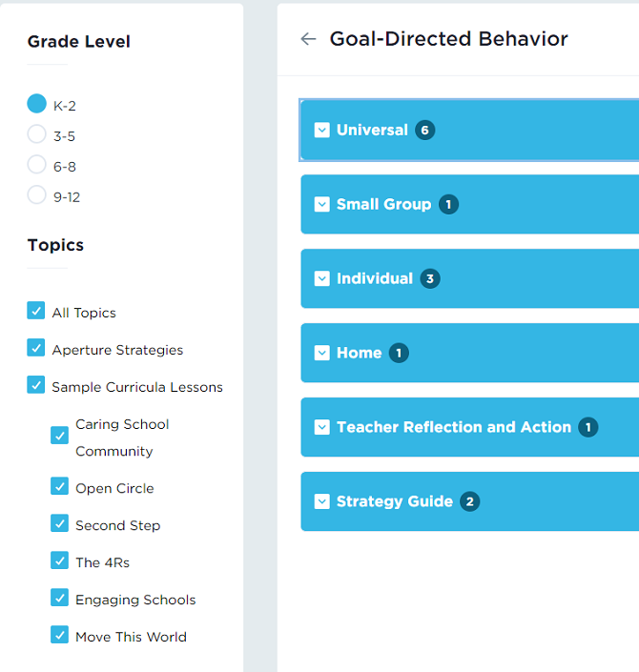Uncheck Second Step curriculum
Screen dimensions: 639x672
coord(60,523)
